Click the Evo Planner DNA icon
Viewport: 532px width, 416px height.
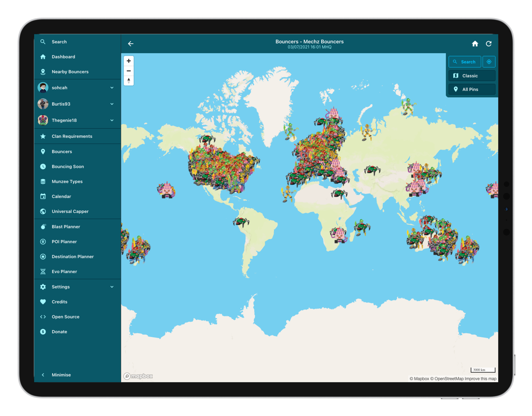pos(43,272)
